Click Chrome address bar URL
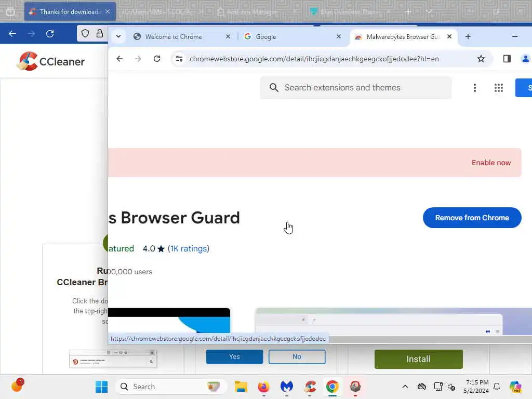This screenshot has height=399, width=532. point(314,59)
